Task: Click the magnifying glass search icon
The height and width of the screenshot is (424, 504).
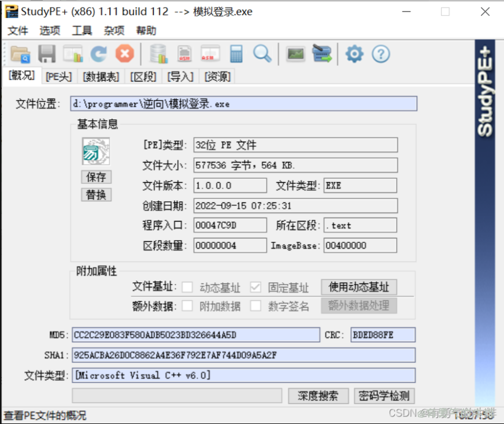Action: click(262, 54)
